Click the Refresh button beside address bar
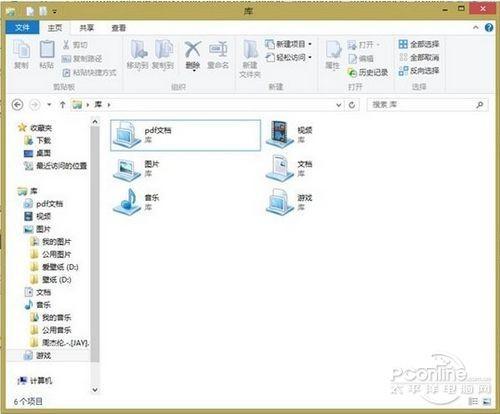Image resolution: width=500 pixels, height=414 pixels. pos(352,105)
